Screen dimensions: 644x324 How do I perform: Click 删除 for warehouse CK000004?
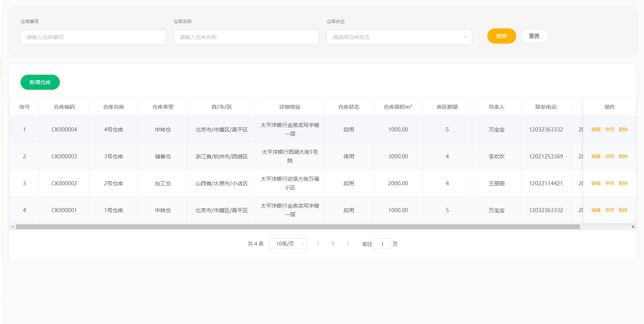pyautogui.click(x=623, y=130)
